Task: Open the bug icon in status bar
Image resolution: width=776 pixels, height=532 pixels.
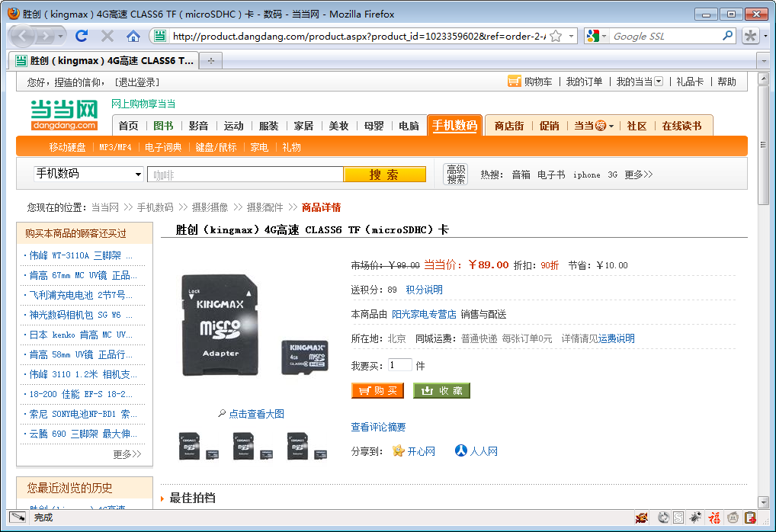Action: (695, 518)
